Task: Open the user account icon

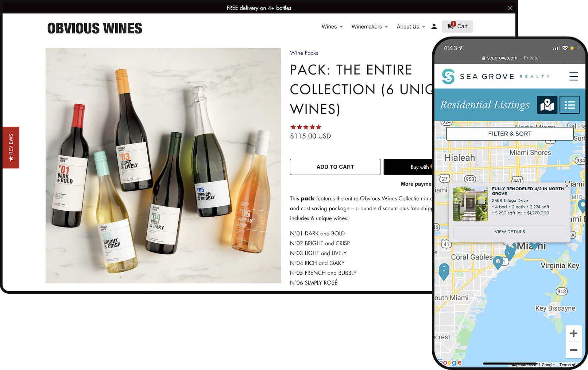Action: click(x=434, y=27)
